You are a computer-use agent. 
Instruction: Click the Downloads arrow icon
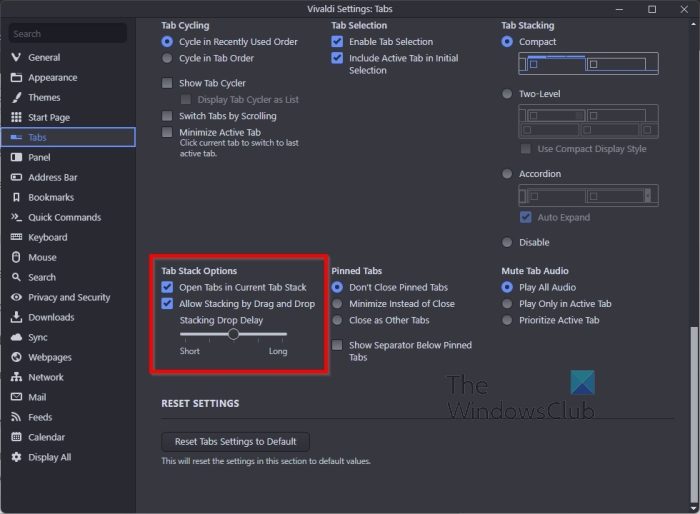(x=16, y=317)
